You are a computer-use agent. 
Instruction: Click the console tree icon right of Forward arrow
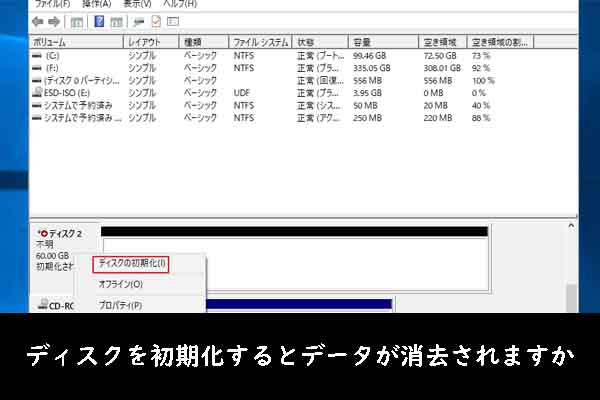(x=77, y=21)
